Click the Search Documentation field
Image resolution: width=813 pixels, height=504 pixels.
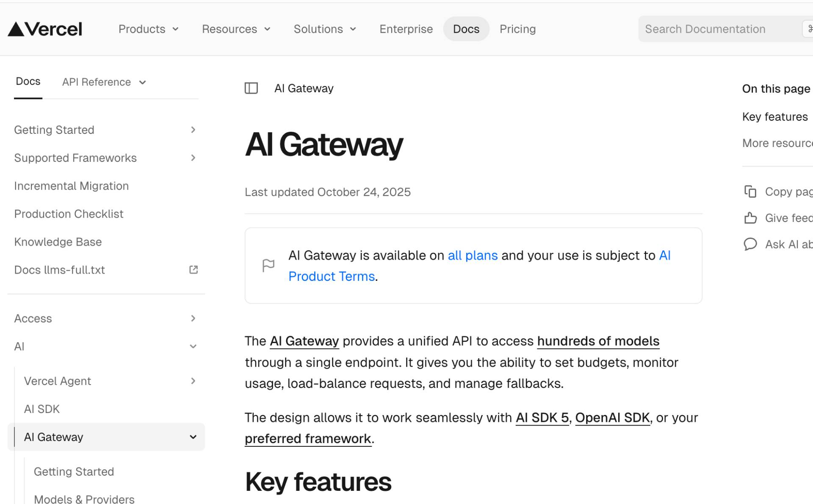(725, 29)
